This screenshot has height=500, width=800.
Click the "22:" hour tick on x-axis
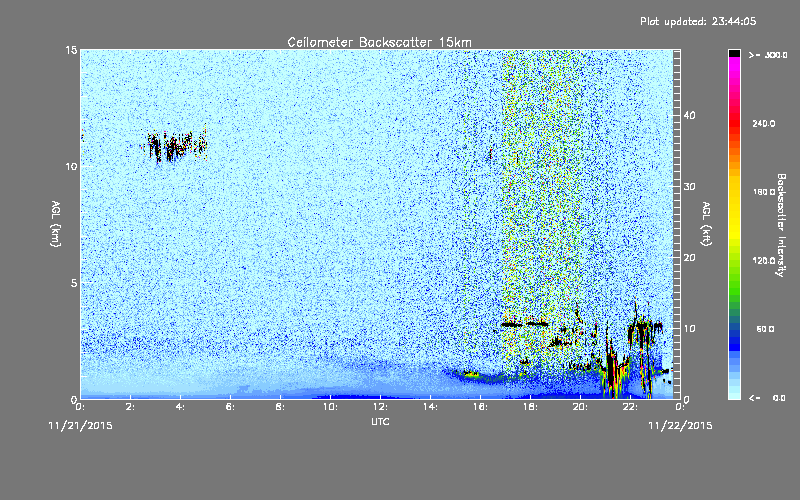click(x=631, y=407)
